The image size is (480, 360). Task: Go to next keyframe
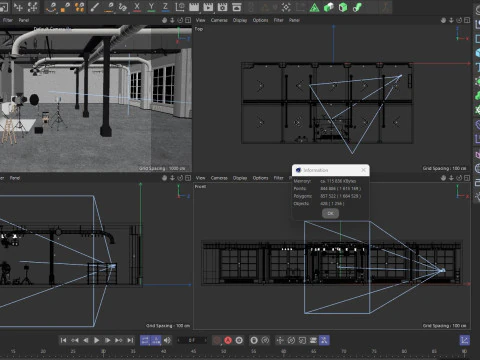coord(119,340)
